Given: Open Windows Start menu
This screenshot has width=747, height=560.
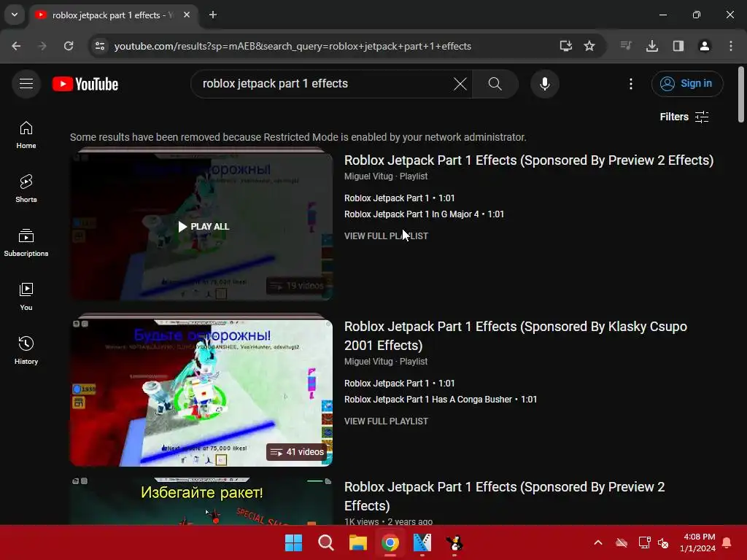Looking at the screenshot, I should click(293, 542).
